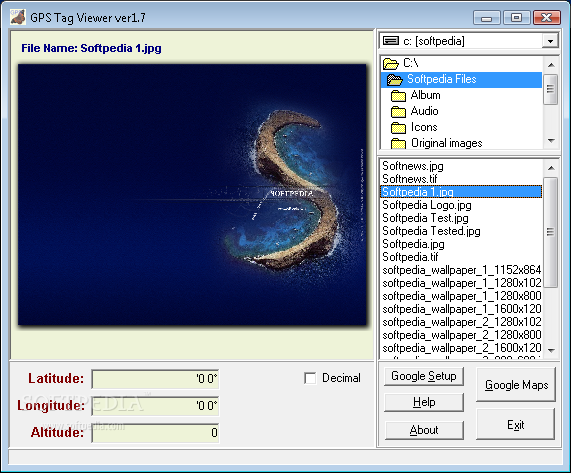Select softpedia_wallpaper_1_1152x864 file

(462, 270)
